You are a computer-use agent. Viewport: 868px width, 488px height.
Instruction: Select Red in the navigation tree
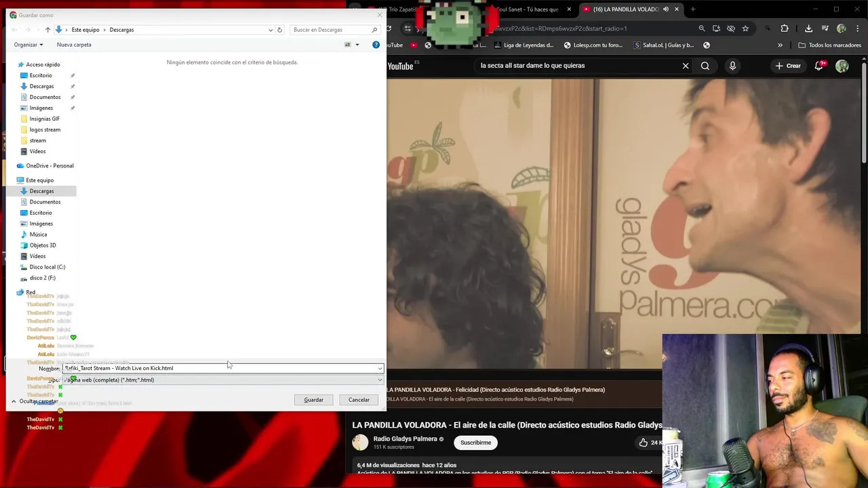pos(31,292)
